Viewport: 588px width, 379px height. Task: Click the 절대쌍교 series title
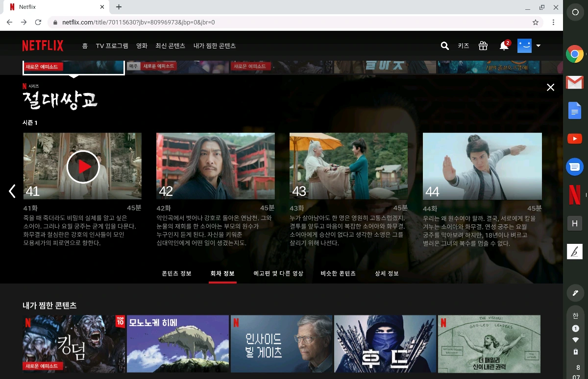pyautogui.click(x=60, y=100)
